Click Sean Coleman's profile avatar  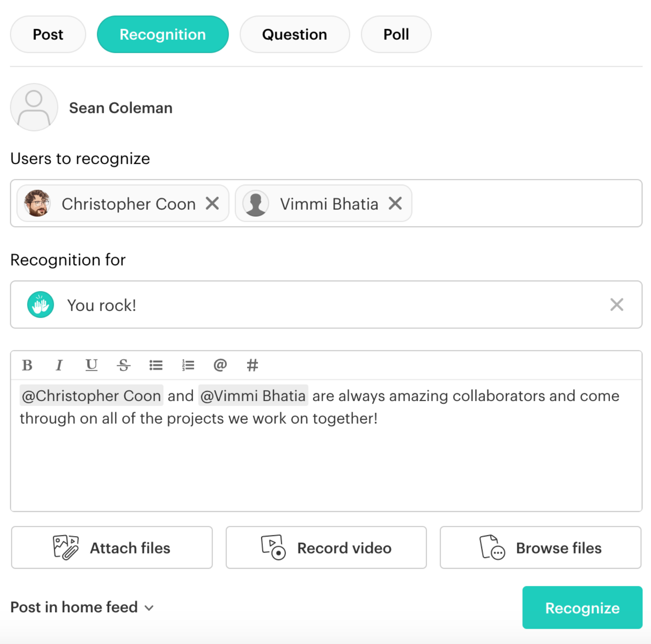[x=34, y=107]
